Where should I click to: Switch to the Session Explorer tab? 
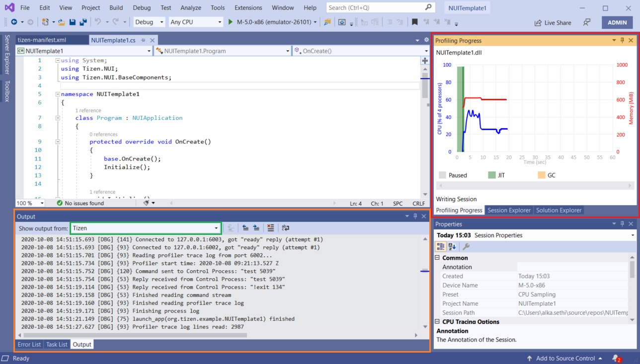[509, 210]
